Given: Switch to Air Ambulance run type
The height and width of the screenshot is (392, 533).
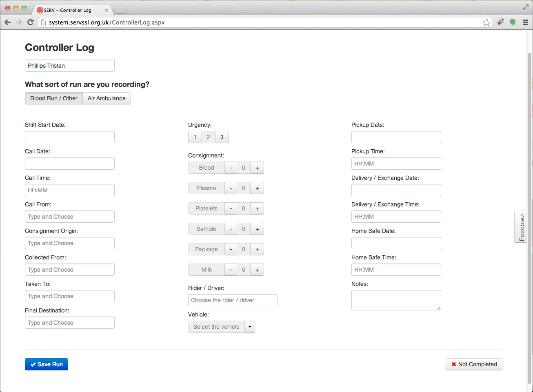Looking at the screenshot, I should pyautogui.click(x=107, y=98).
